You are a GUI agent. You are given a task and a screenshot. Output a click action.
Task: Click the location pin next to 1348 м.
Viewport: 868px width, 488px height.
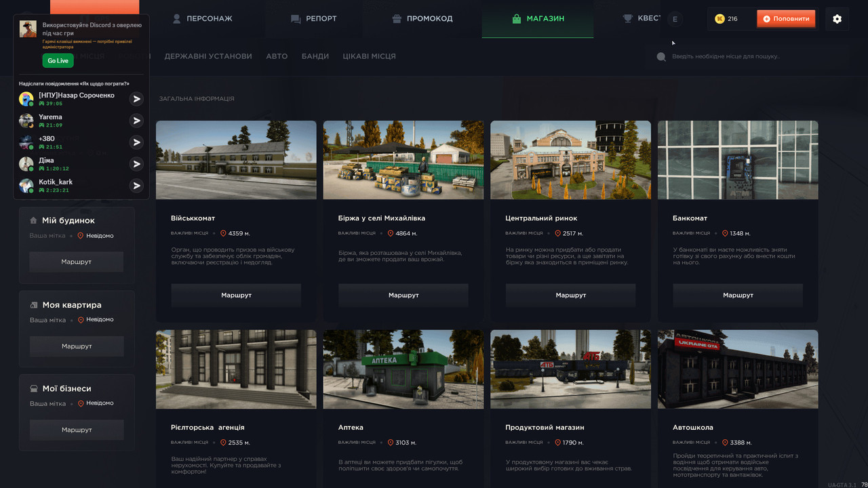click(725, 234)
